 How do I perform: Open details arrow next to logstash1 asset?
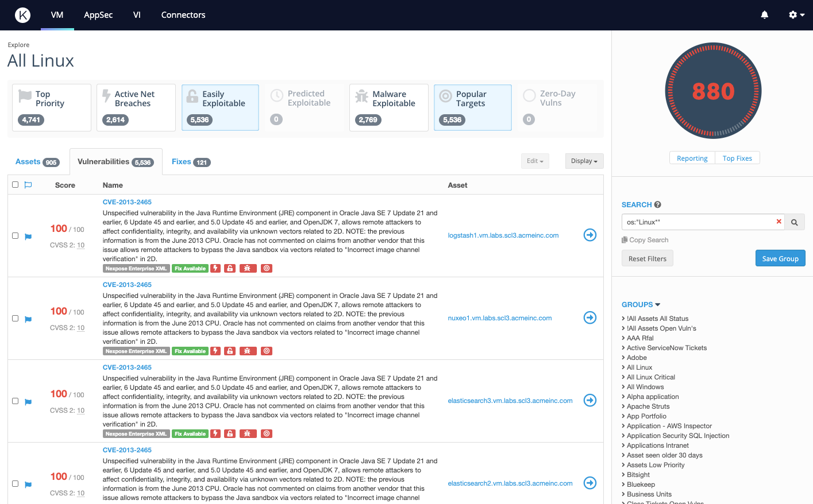point(589,235)
